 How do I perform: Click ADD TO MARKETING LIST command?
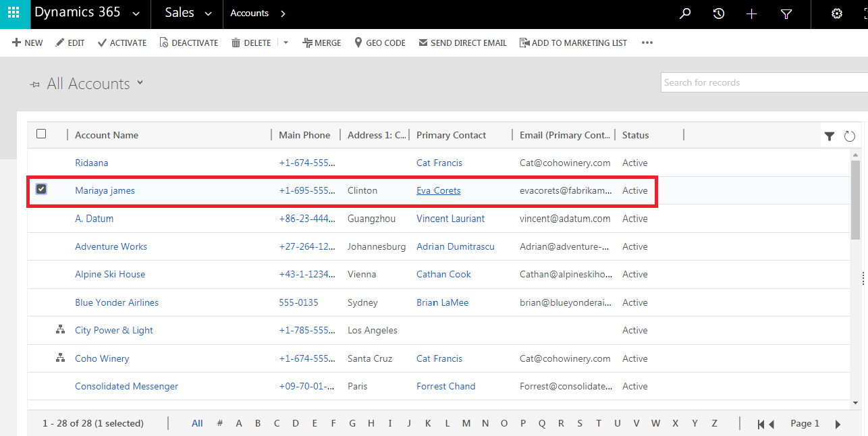[x=574, y=43]
